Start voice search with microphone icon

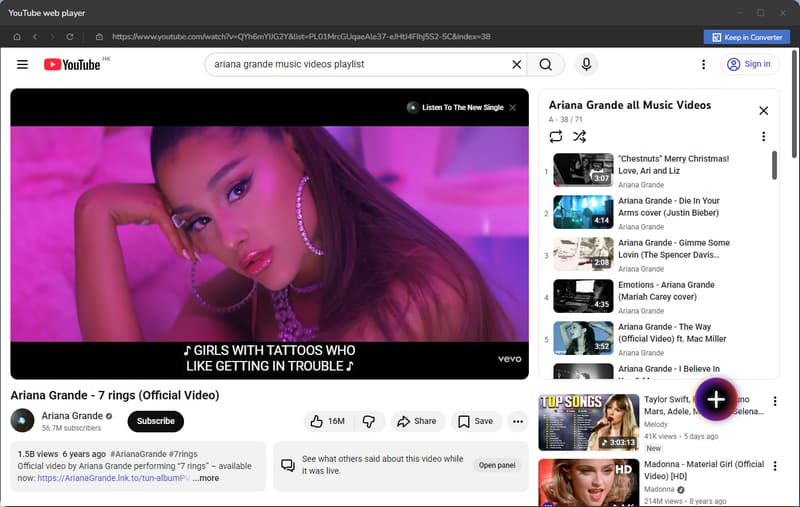586,64
